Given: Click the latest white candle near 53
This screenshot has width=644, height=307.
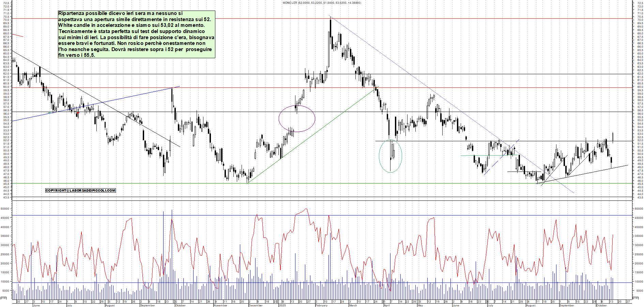Looking at the screenshot, I should point(613,137).
